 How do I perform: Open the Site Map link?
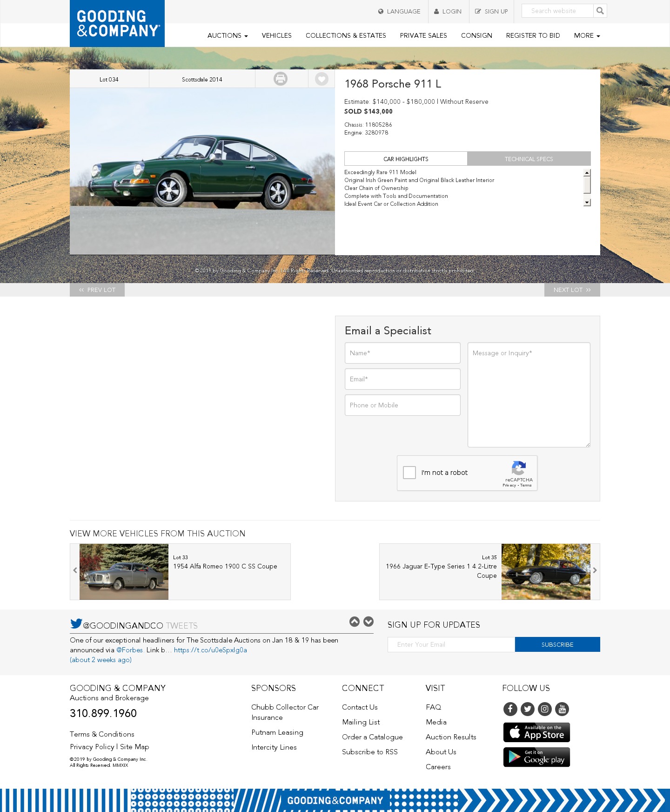[x=134, y=747]
